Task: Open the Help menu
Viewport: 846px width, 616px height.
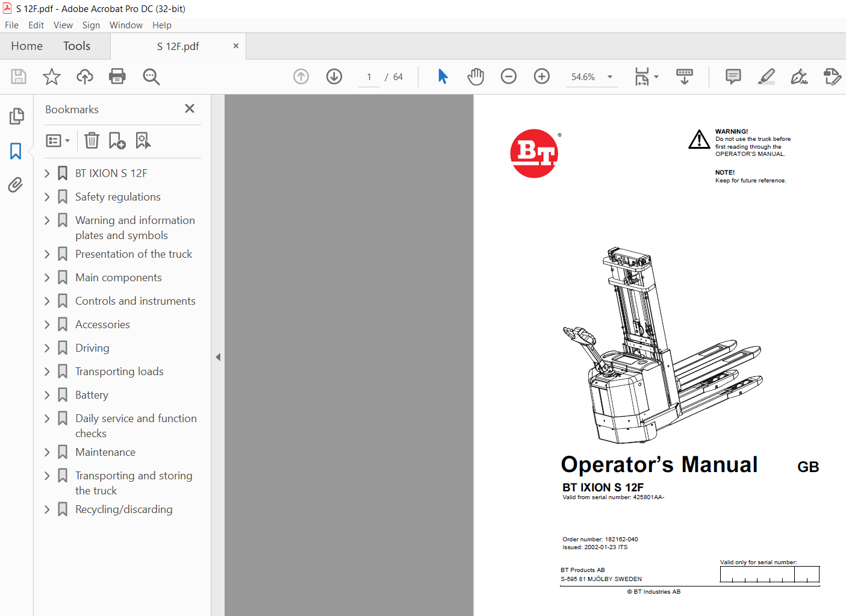Action: click(162, 25)
